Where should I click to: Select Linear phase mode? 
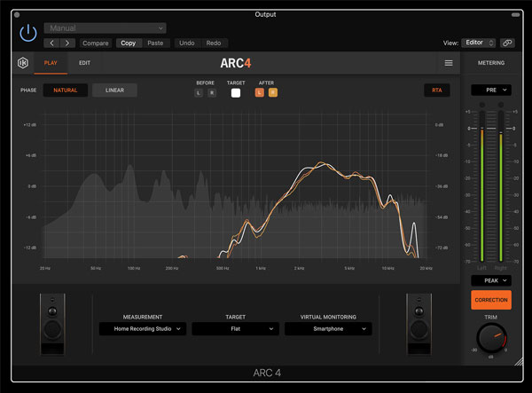click(x=114, y=90)
